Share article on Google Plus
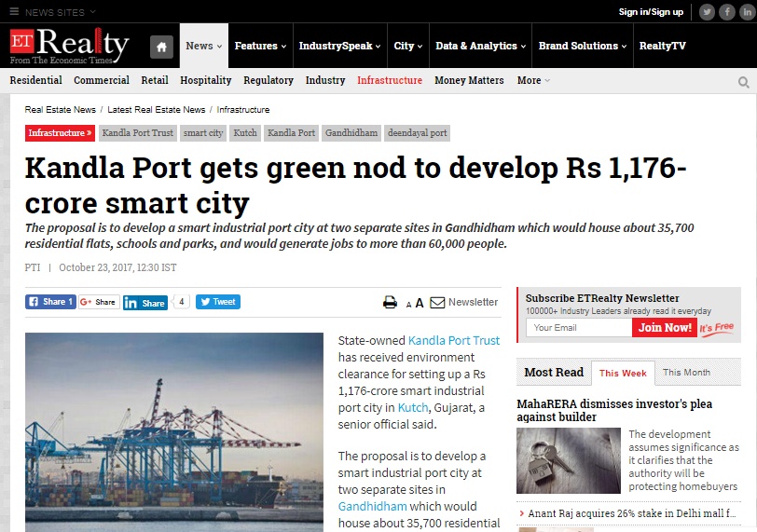 coord(99,302)
